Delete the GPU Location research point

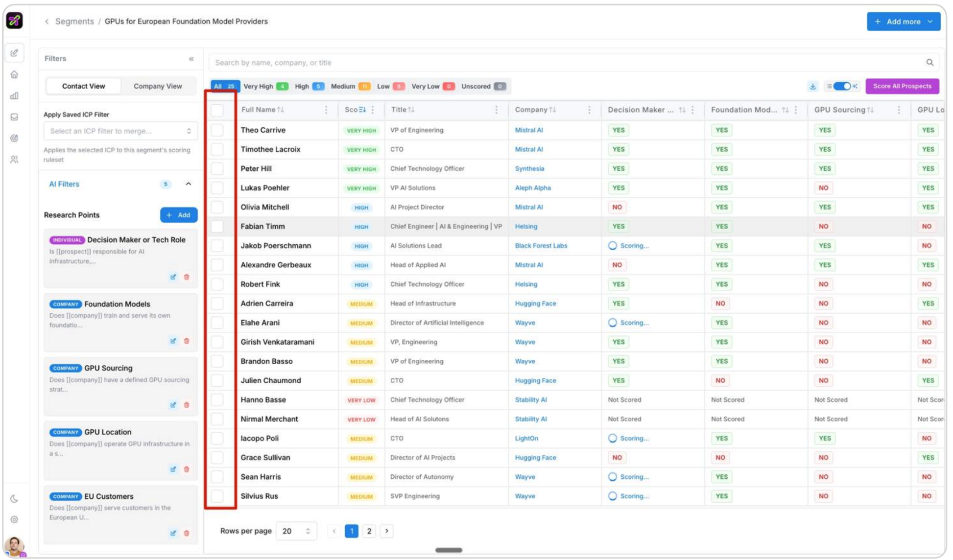(x=187, y=469)
